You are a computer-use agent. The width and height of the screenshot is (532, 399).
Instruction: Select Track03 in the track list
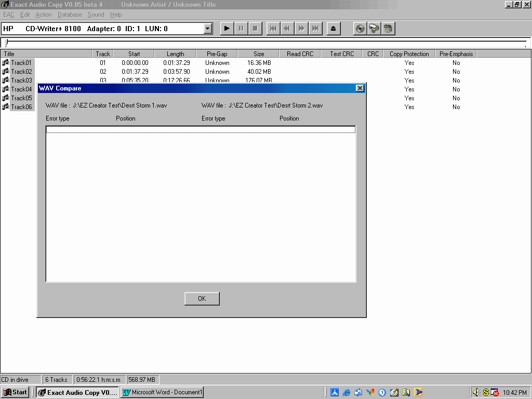click(21, 81)
